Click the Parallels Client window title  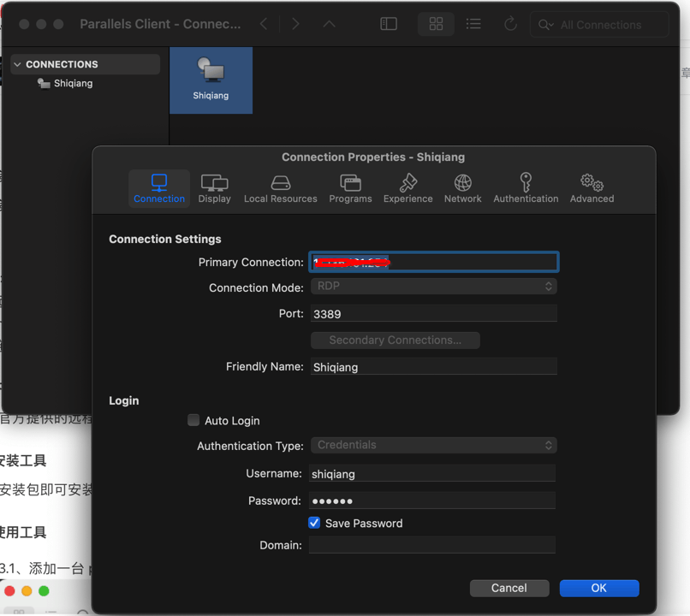(160, 24)
